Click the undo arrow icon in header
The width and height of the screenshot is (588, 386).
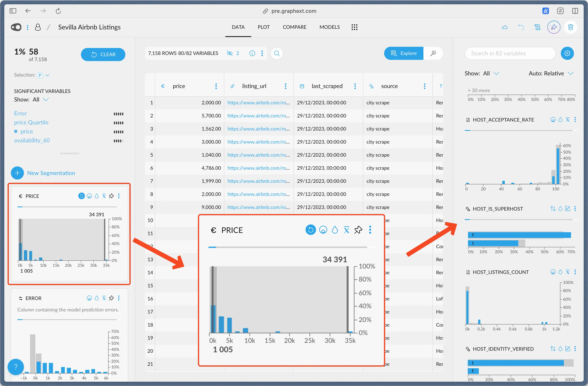pos(521,27)
